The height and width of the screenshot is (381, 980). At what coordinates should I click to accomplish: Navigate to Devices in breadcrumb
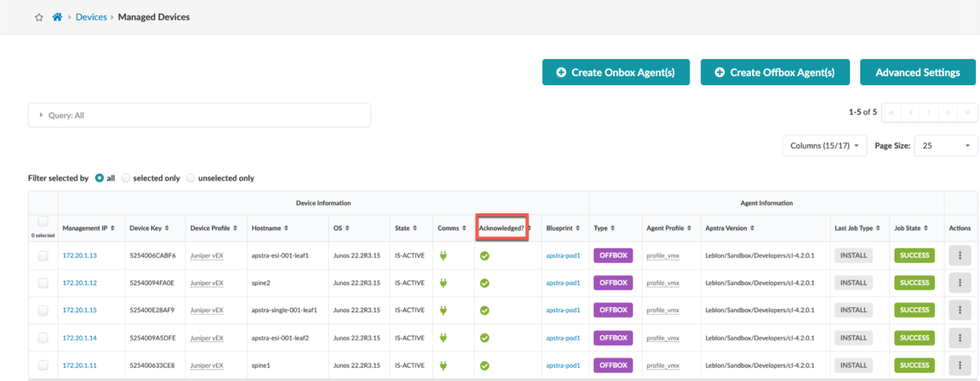tap(91, 17)
